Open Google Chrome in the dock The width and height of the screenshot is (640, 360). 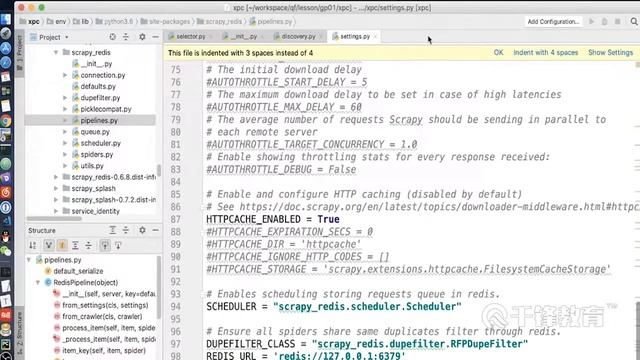point(6,121)
